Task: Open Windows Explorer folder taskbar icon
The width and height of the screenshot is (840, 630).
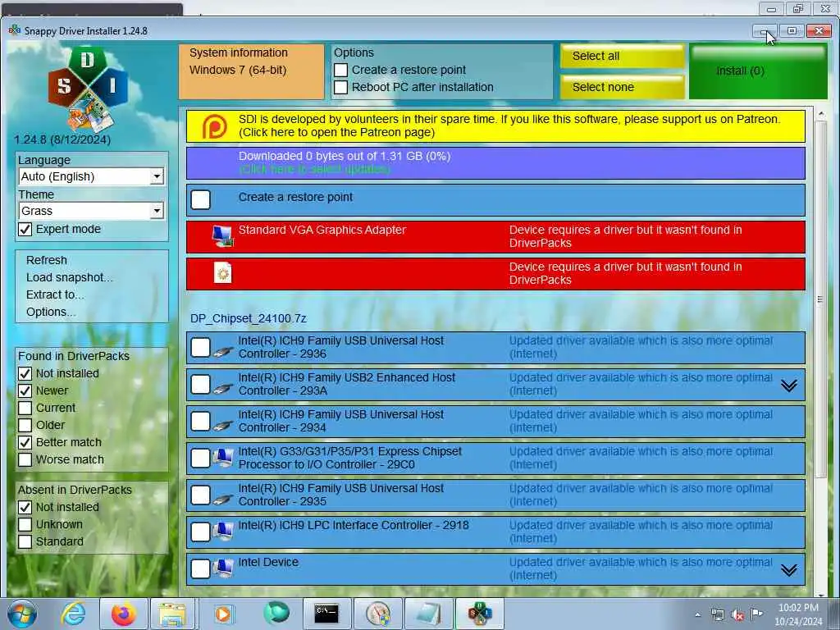Action: pyautogui.click(x=172, y=614)
